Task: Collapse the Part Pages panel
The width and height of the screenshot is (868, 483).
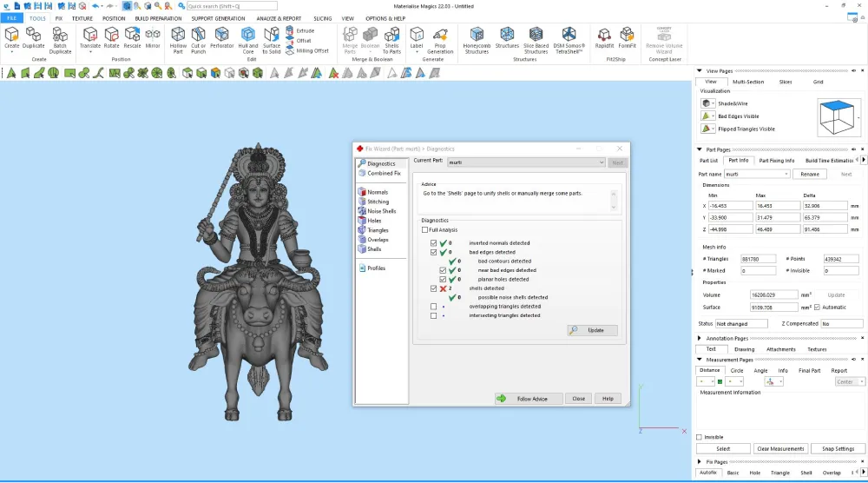Action: click(700, 149)
